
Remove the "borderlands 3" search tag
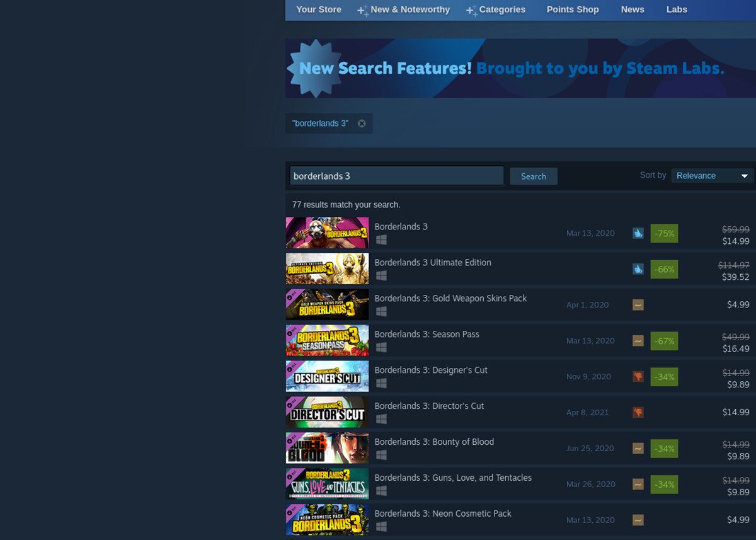[362, 124]
